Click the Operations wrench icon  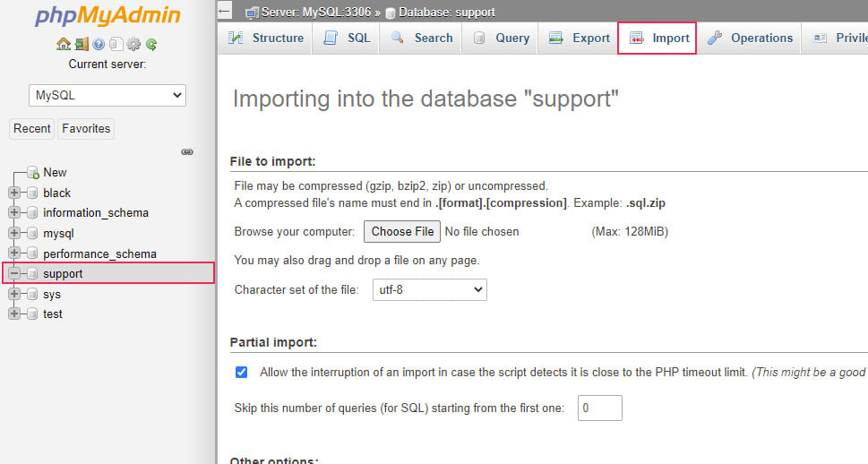pos(715,38)
